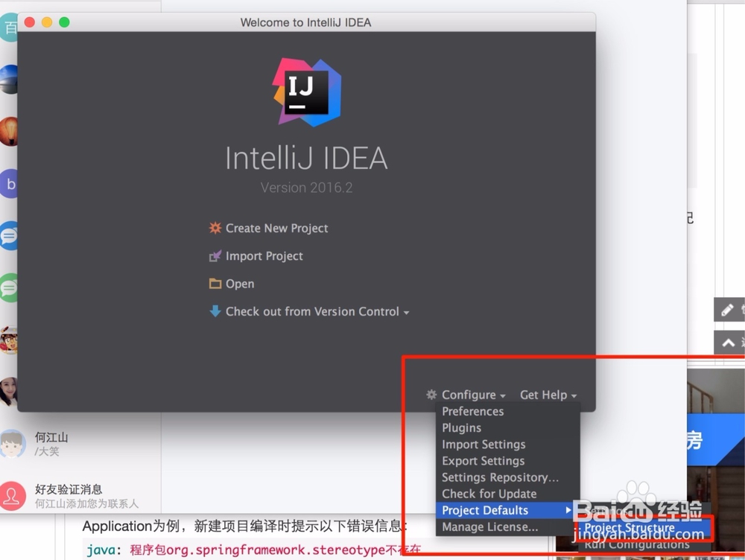Click the teal 百 avatar in the sidebar
This screenshot has width=745, height=560.
pos(10,28)
